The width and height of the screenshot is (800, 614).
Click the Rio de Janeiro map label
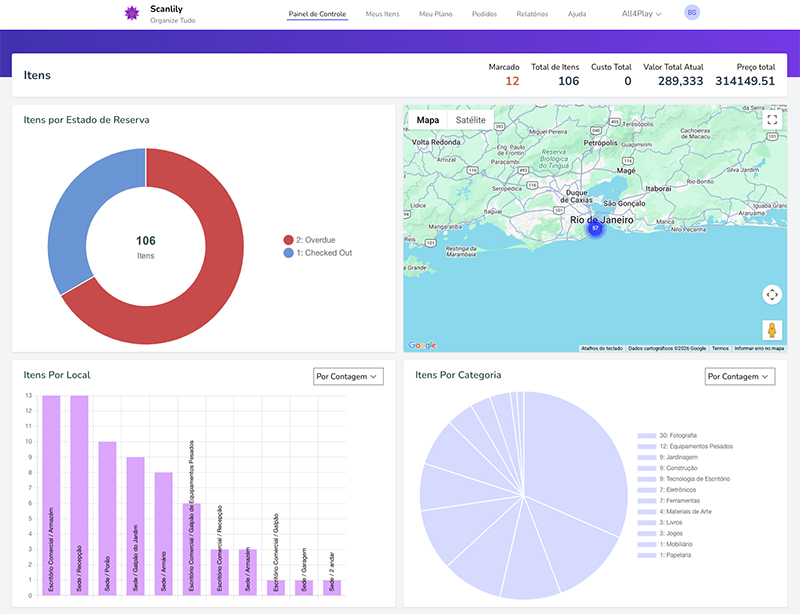(x=602, y=219)
